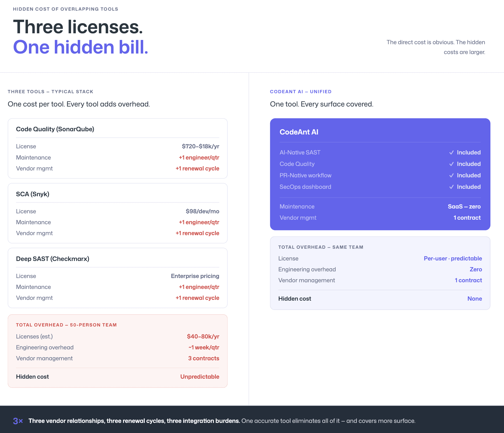Click the checkmark in the SecOps dashboard row
504x433 pixels.
pos(451,187)
